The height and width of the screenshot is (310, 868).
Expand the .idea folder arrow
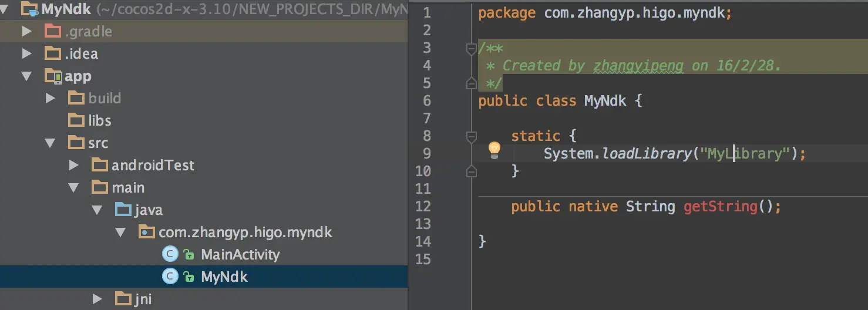[x=27, y=53]
